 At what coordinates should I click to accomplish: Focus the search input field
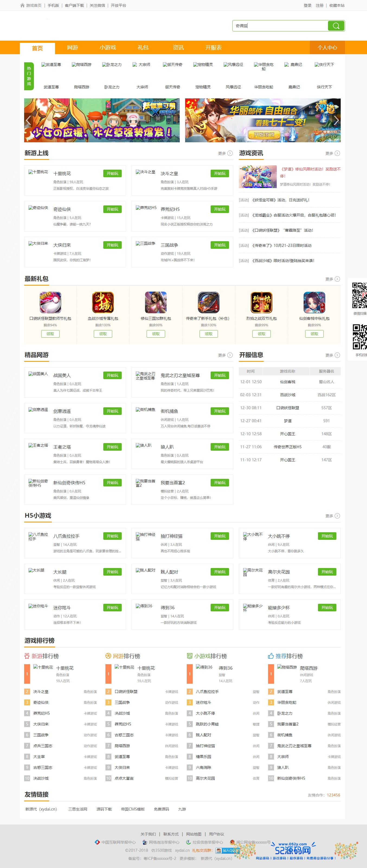pos(280,26)
